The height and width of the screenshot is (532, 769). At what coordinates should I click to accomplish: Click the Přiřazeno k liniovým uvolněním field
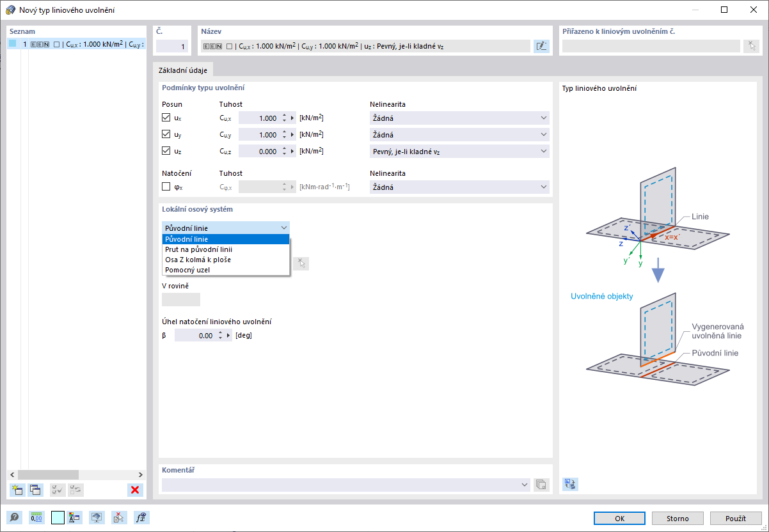click(651, 45)
